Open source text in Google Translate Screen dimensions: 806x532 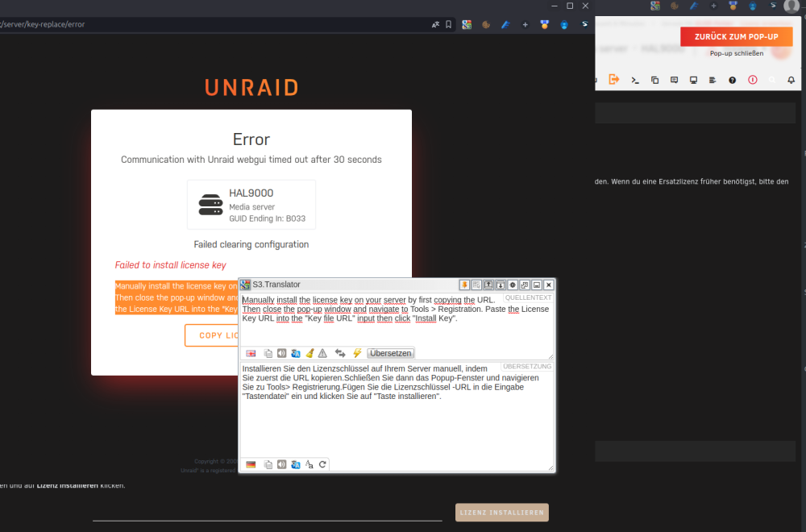(x=296, y=353)
